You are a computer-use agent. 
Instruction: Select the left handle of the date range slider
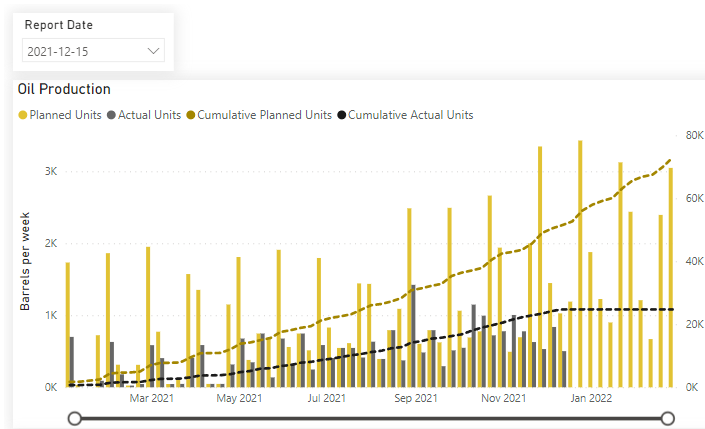74,417
